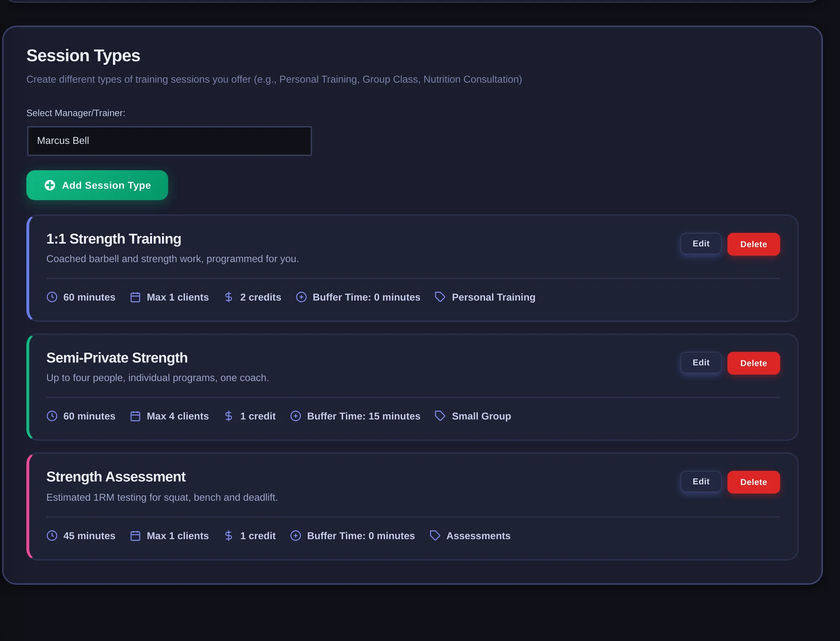Click the Session Types heading
Viewport: 840px width, 641px height.
click(83, 55)
